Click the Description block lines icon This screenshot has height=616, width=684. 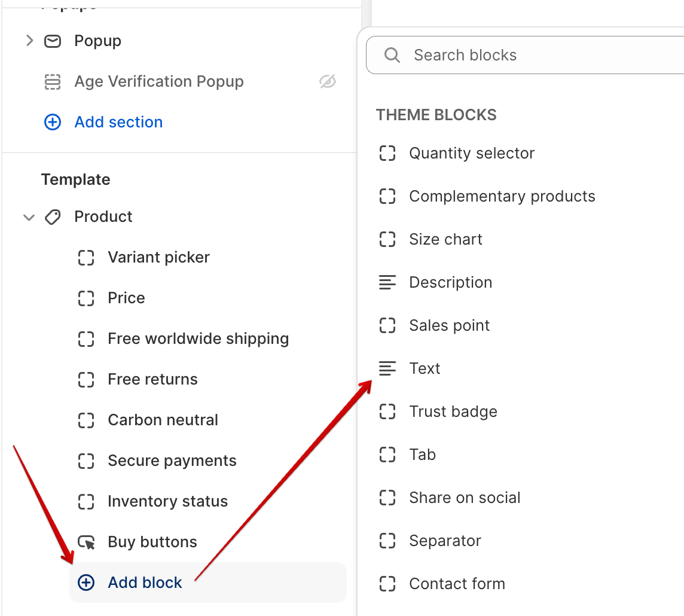(x=387, y=282)
